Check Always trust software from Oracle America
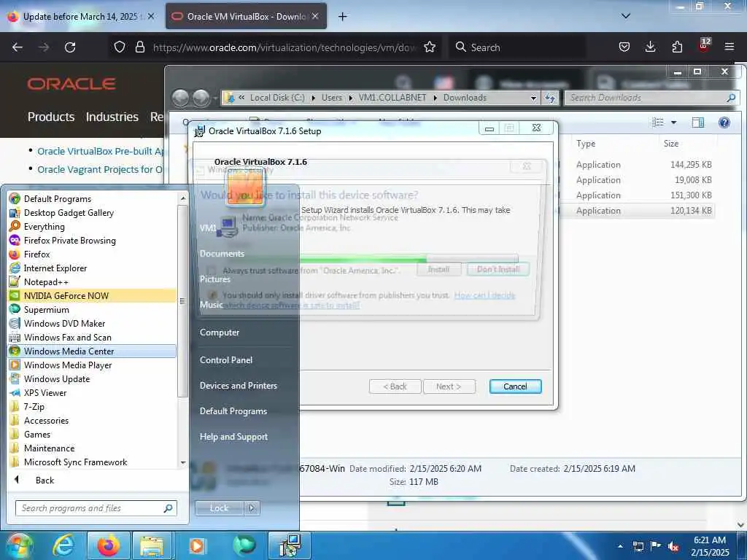747x560 pixels. click(x=212, y=270)
